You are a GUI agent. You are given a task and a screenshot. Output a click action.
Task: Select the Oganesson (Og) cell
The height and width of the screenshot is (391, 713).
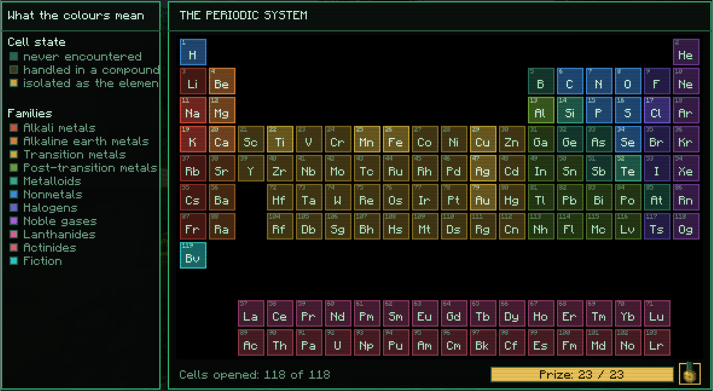tap(686, 226)
